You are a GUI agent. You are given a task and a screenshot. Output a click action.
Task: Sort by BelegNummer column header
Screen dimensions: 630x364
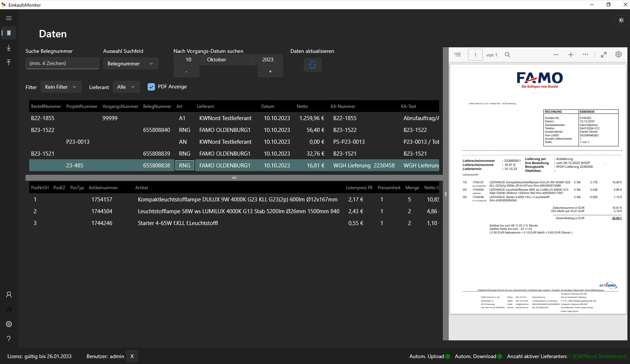tap(157, 106)
